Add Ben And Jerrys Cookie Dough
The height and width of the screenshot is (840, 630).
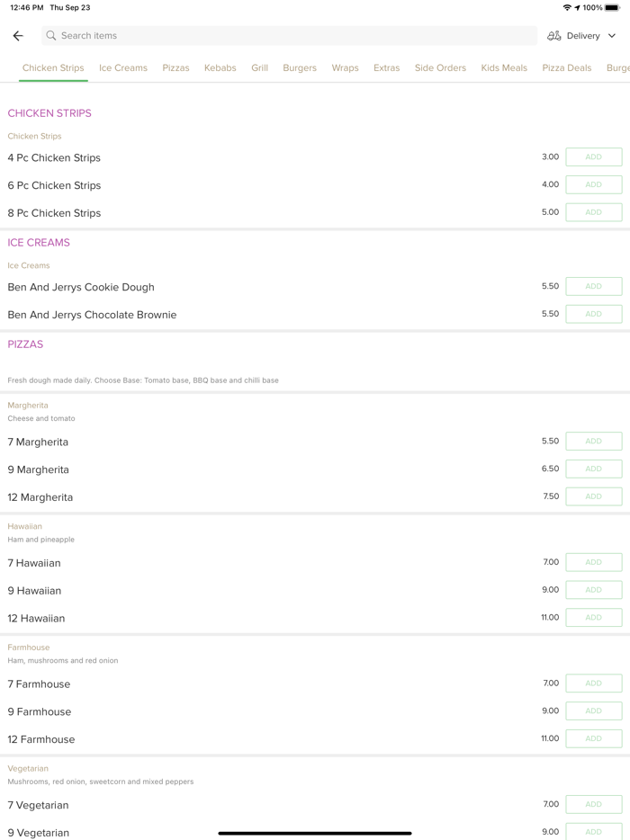click(593, 287)
